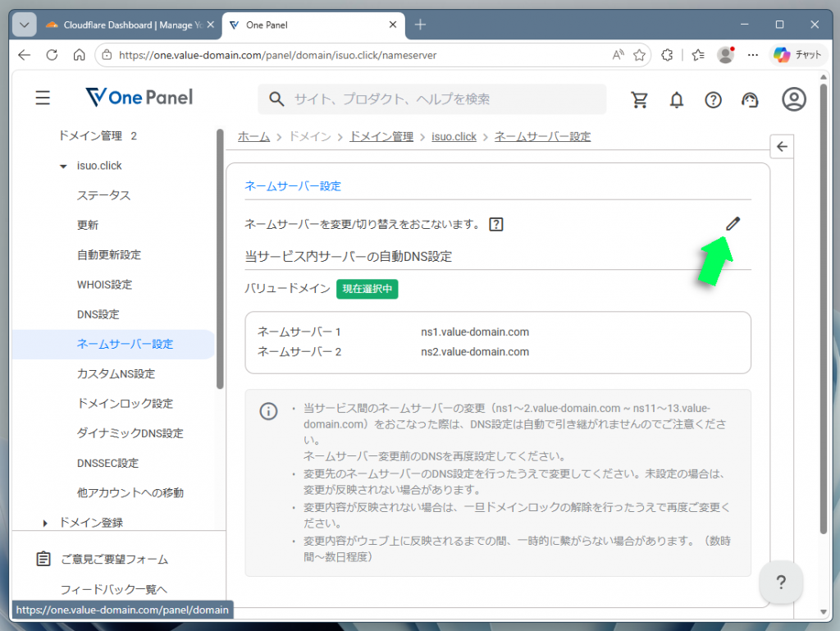Click the read aloud icon in address bar
Image resolution: width=840 pixels, height=631 pixels.
(618, 55)
